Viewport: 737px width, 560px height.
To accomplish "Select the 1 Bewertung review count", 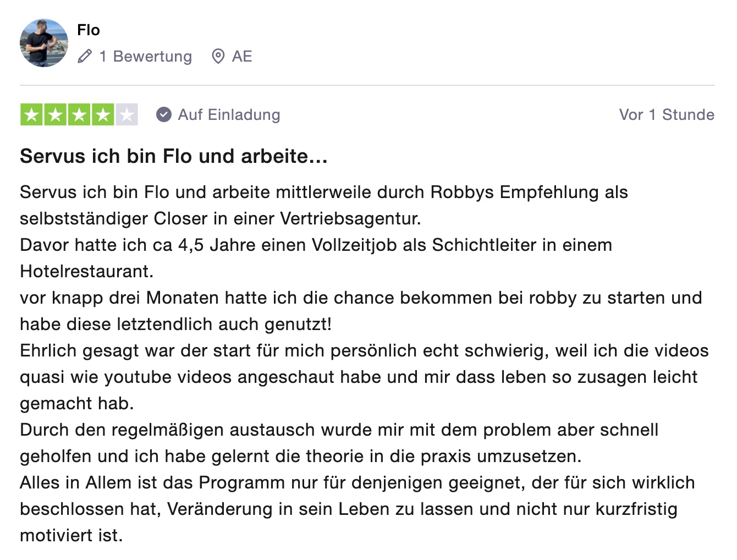I will click(146, 56).
